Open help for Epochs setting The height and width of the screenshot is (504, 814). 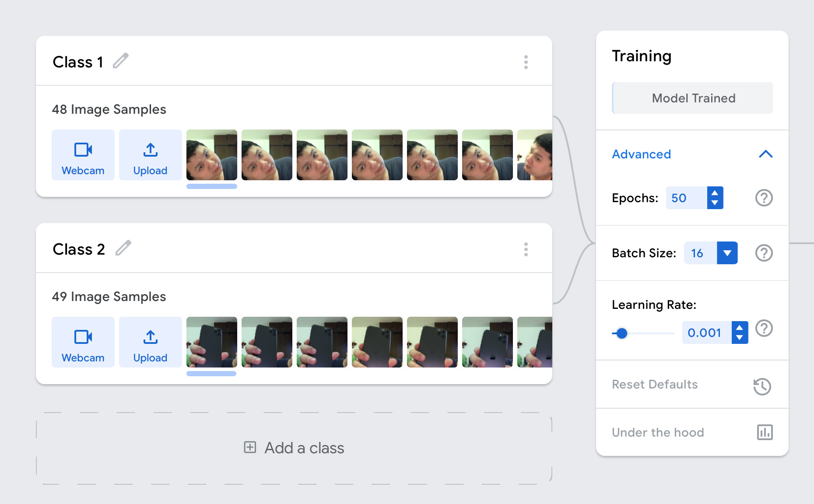click(x=764, y=198)
